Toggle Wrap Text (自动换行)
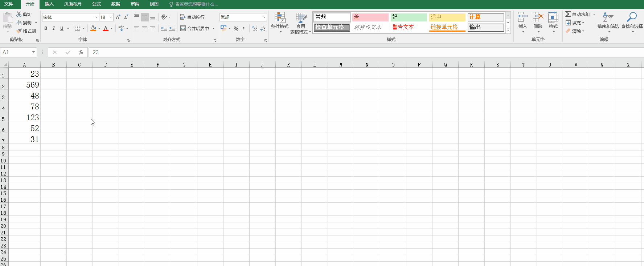The height and width of the screenshot is (266, 644). [x=192, y=17]
